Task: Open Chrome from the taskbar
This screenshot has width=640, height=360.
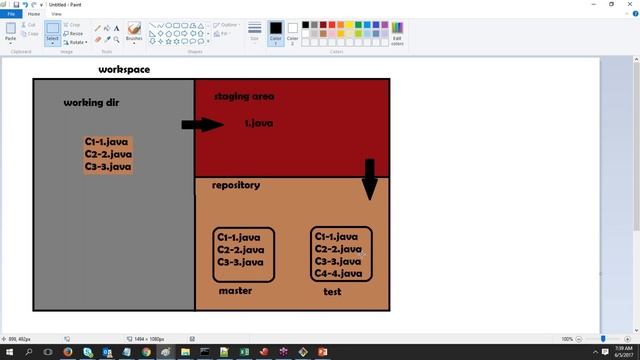Action: (x=146, y=352)
